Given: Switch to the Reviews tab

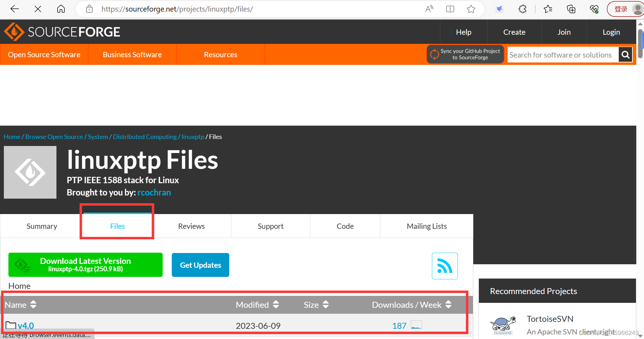Looking at the screenshot, I should pos(191,226).
